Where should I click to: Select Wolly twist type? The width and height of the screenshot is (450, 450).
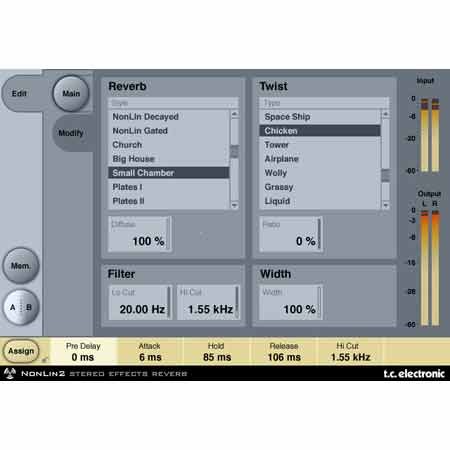pyautogui.click(x=320, y=173)
